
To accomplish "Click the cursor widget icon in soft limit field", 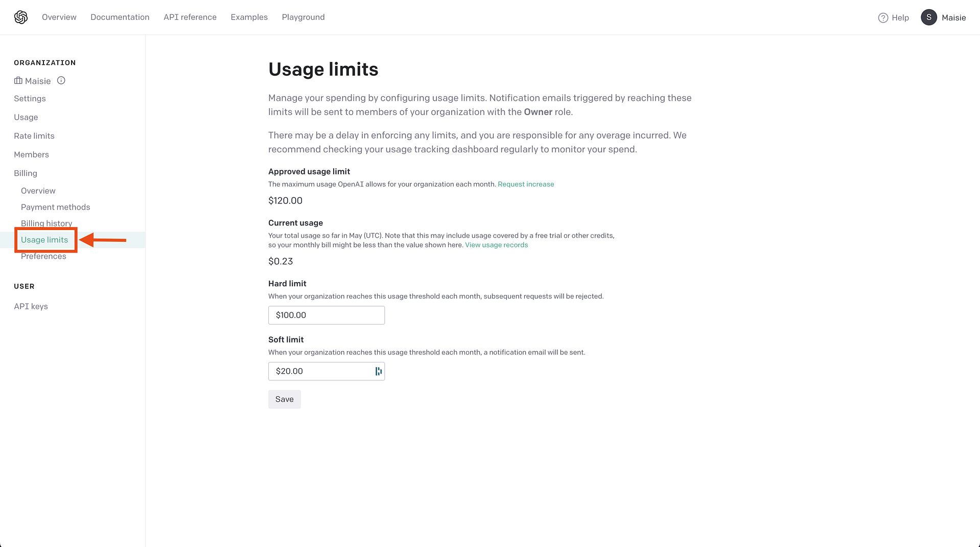I will pyautogui.click(x=378, y=371).
